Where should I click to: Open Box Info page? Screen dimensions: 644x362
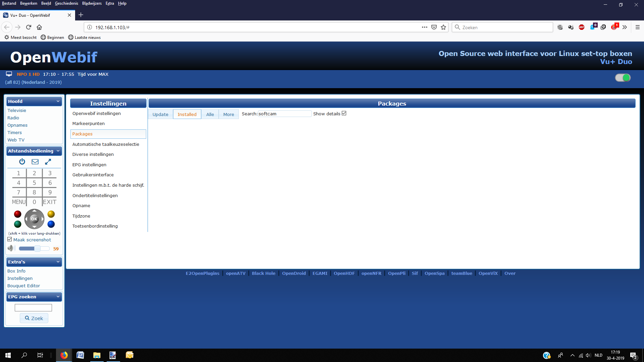[16, 271]
